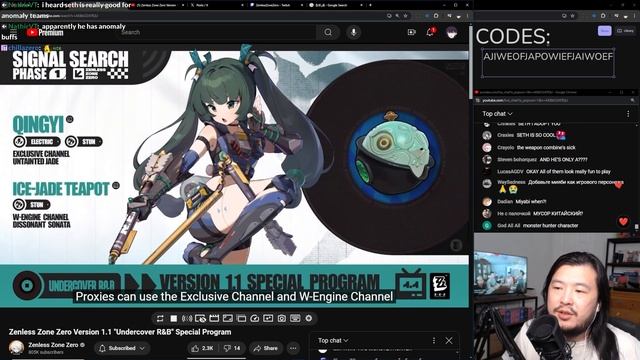Click the info icon beside QINGYI
This screenshot has width=640, height=360.
[69, 119]
